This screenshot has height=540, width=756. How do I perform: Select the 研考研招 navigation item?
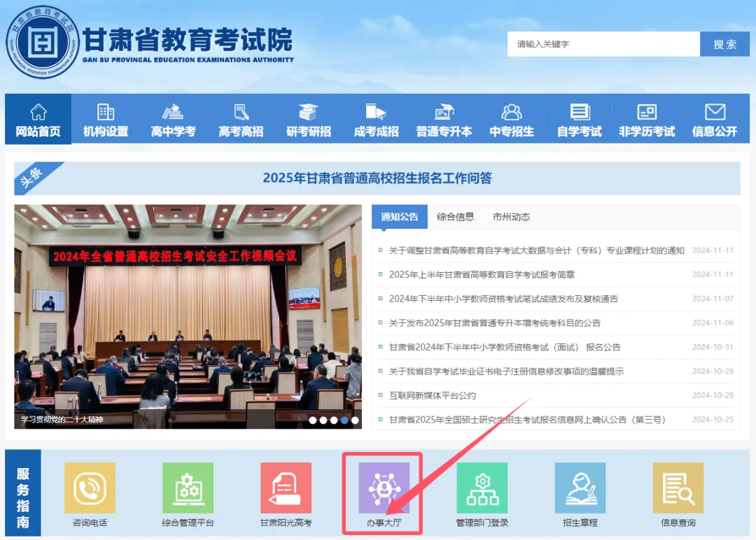tap(309, 120)
